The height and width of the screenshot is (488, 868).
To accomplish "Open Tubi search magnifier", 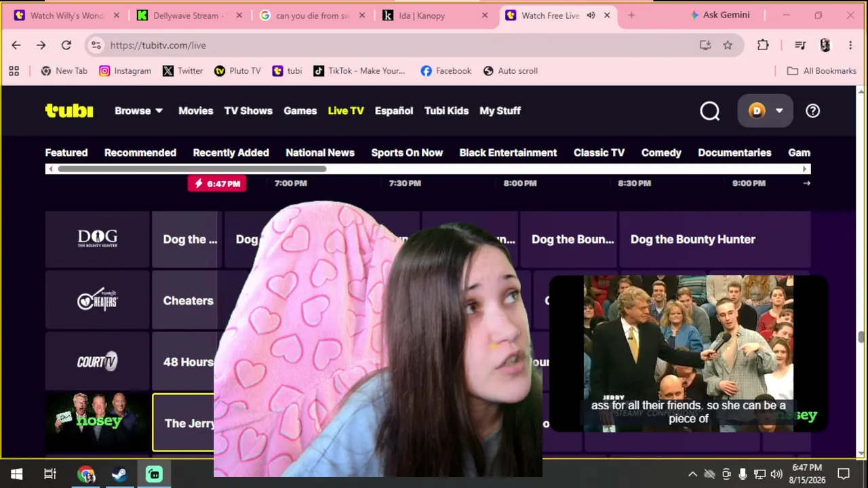I will click(x=710, y=110).
